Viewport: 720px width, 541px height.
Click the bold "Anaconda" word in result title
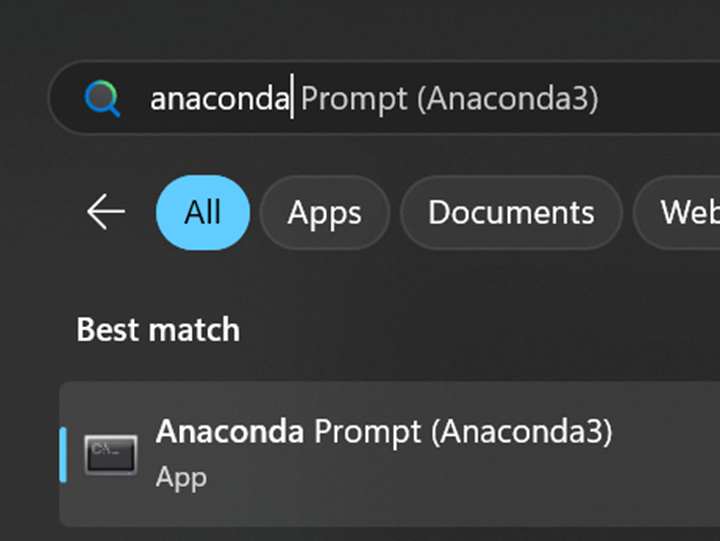click(230, 431)
